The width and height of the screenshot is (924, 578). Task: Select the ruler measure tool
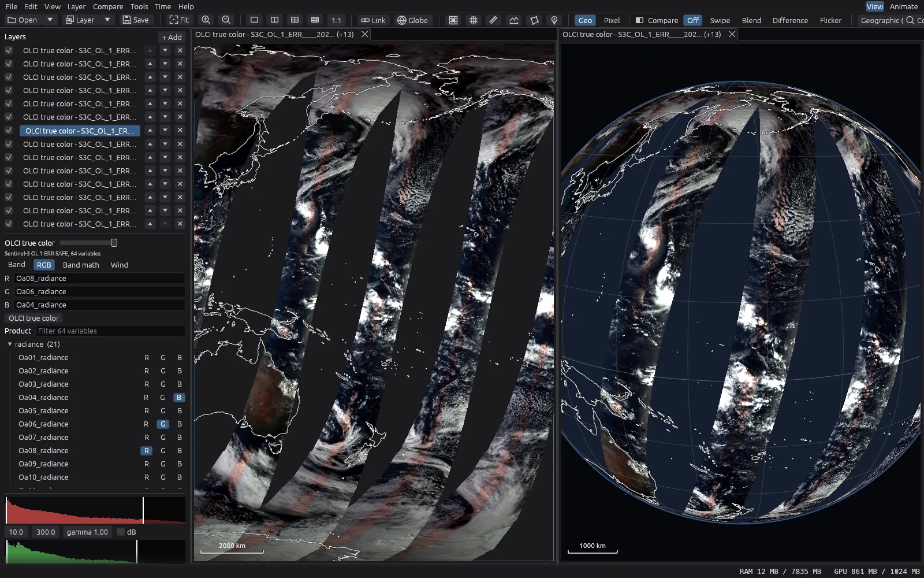click(x=493, y=20)
